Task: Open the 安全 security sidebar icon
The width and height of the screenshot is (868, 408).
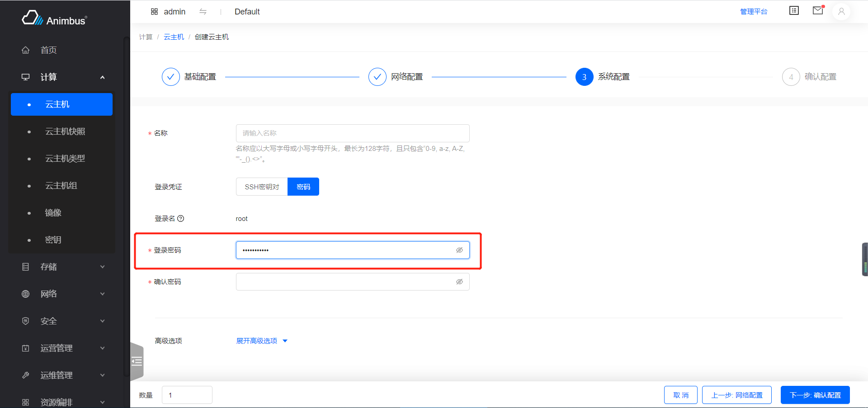Action: pyautogui.click(x=25, y=321)
